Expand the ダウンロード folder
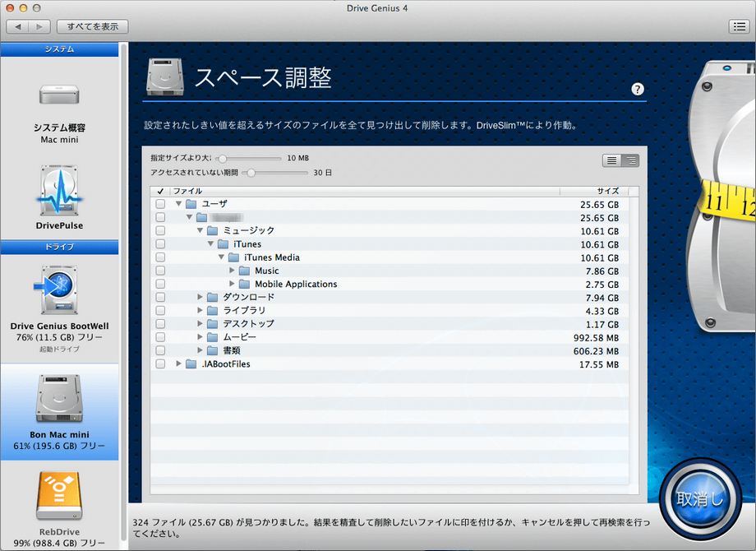The image size is (756, 551). pyautogui.click(x=200, y=297)
